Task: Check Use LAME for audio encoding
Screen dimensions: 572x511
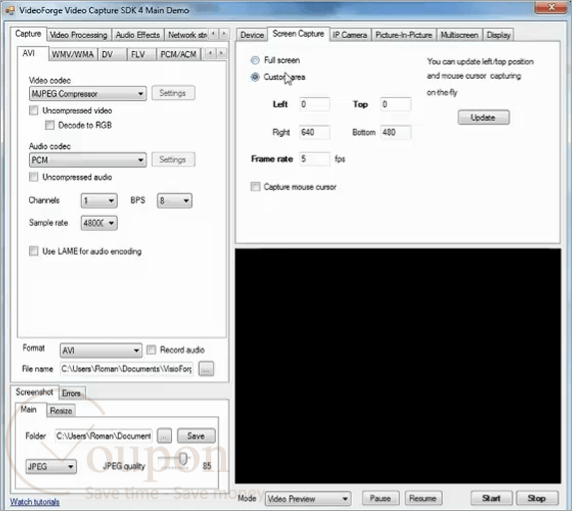Action: tap(34, 251)
